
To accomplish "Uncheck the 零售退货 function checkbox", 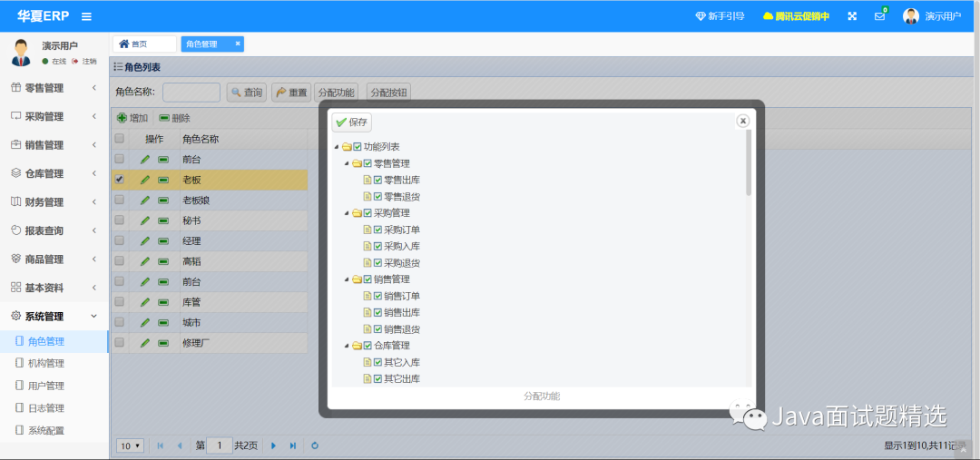I will (x=377, y=197).
